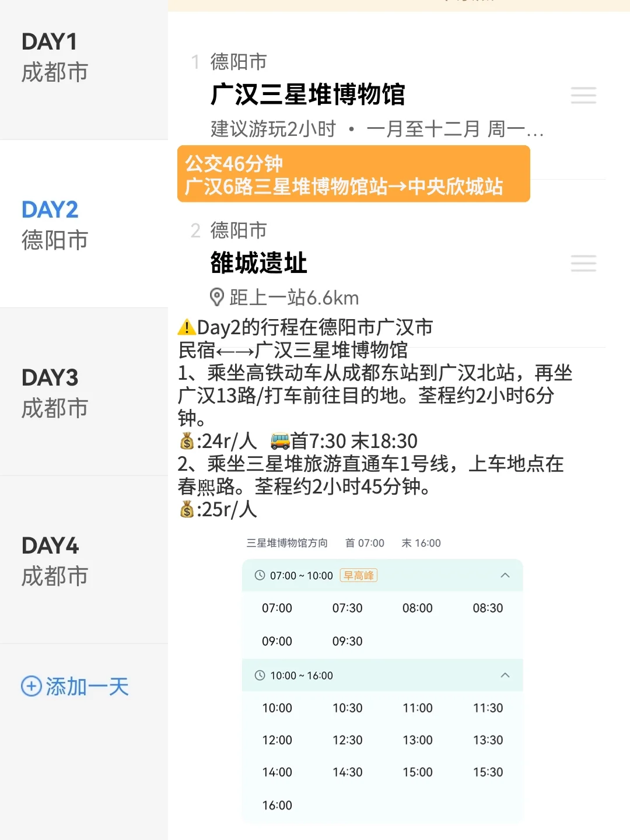Select the 12:30 departure time

[348, 740]
